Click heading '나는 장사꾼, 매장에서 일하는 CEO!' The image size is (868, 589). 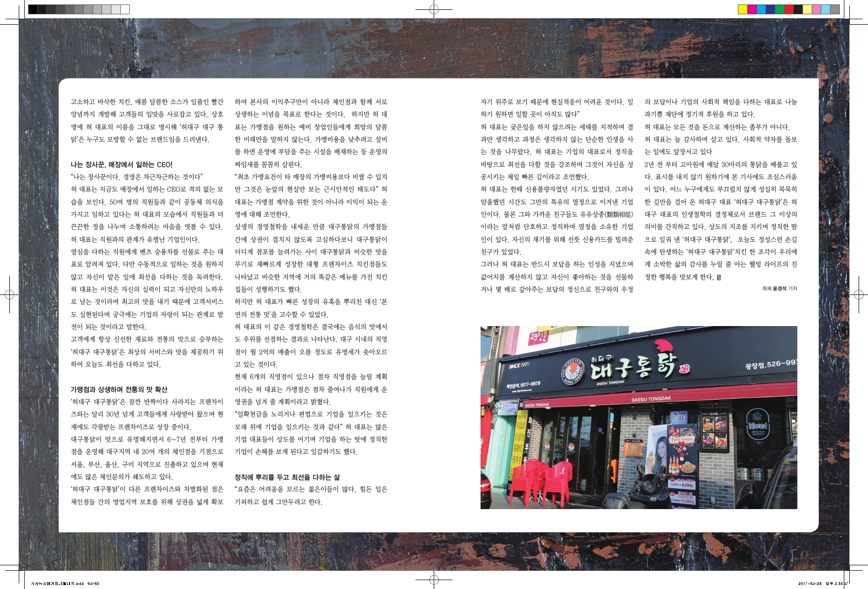[121, 165]
